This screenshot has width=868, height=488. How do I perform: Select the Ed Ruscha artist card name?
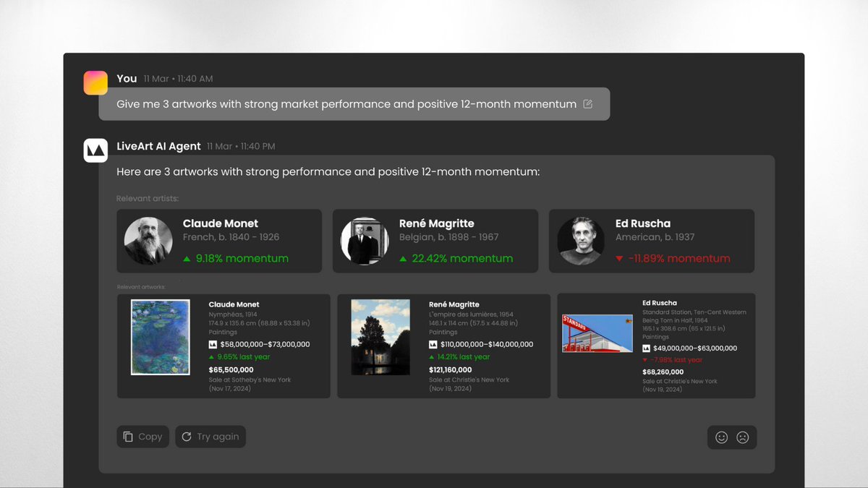pos(643,223)
